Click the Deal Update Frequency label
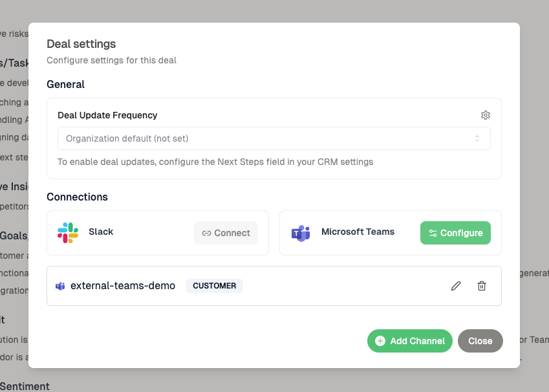The width and height of the screenshot is (549, 392). point(107,115)
